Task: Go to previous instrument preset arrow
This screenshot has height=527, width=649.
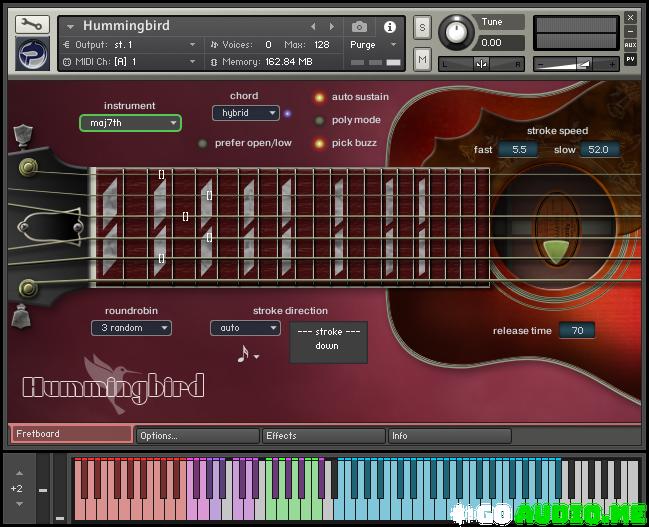Action: [313, 26]
